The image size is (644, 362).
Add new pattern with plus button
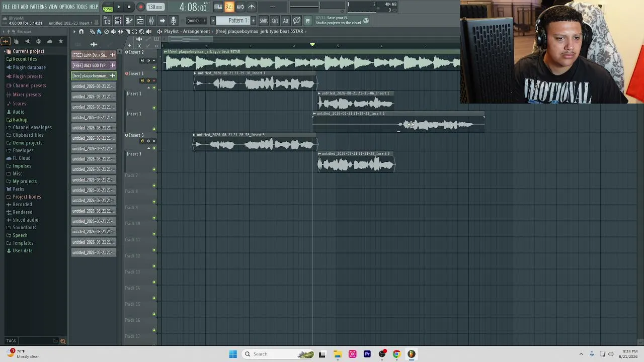[253, 21]
